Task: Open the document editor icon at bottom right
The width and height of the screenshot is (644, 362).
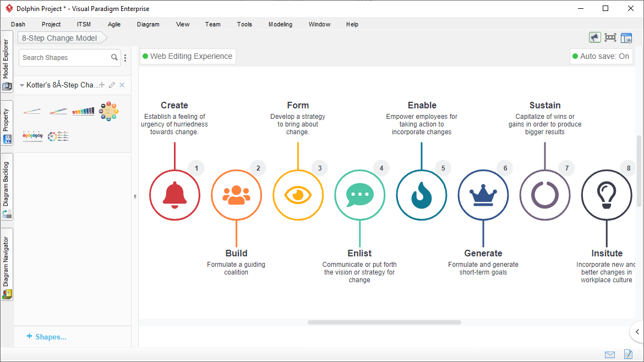Action: coord(628,354)
